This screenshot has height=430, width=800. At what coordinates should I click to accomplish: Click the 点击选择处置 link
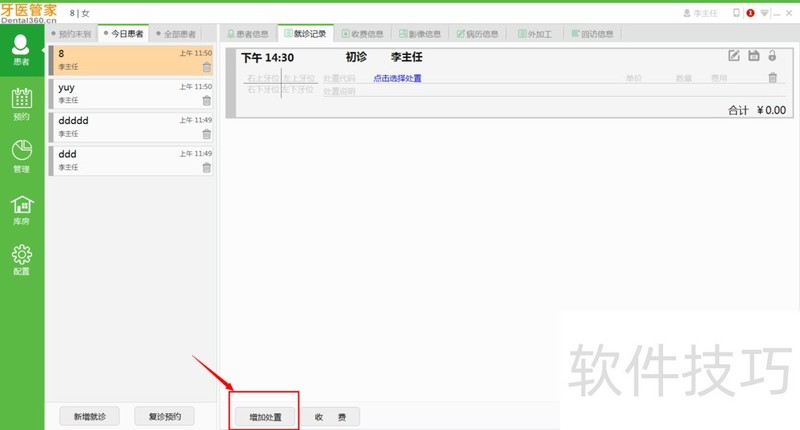(x=397, y=78)
